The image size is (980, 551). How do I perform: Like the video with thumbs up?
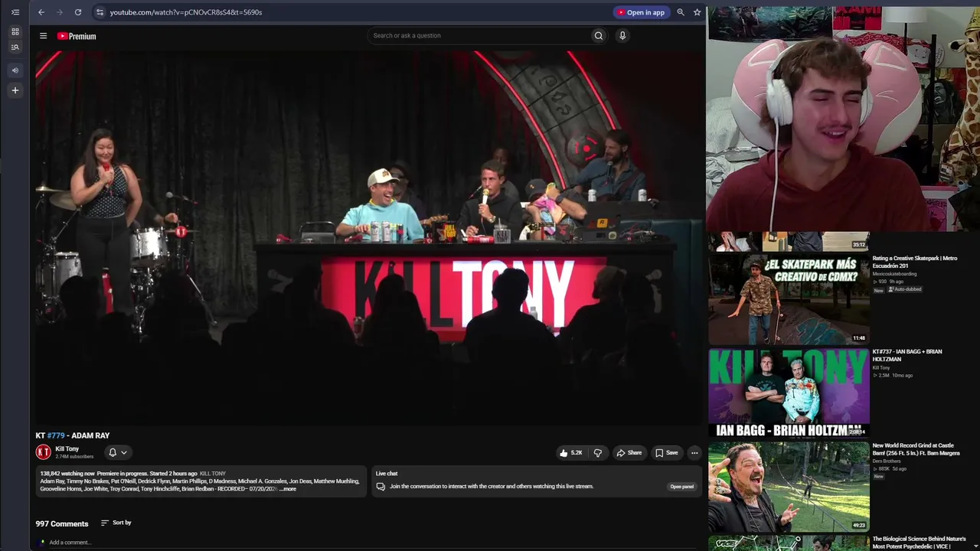coord(571,453)
